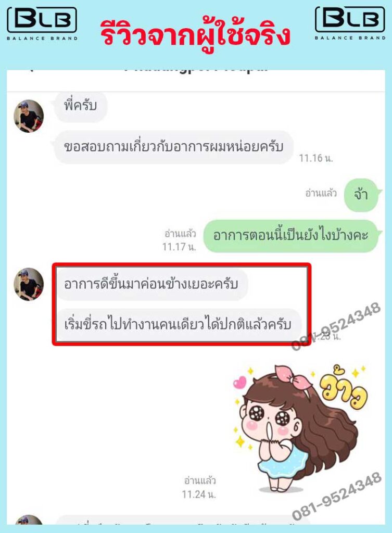Tap the 'อ่านแล้ว 11.17 น.' read receipt
The width and height of the screenshot is (392, 533).
click(180, 240)
